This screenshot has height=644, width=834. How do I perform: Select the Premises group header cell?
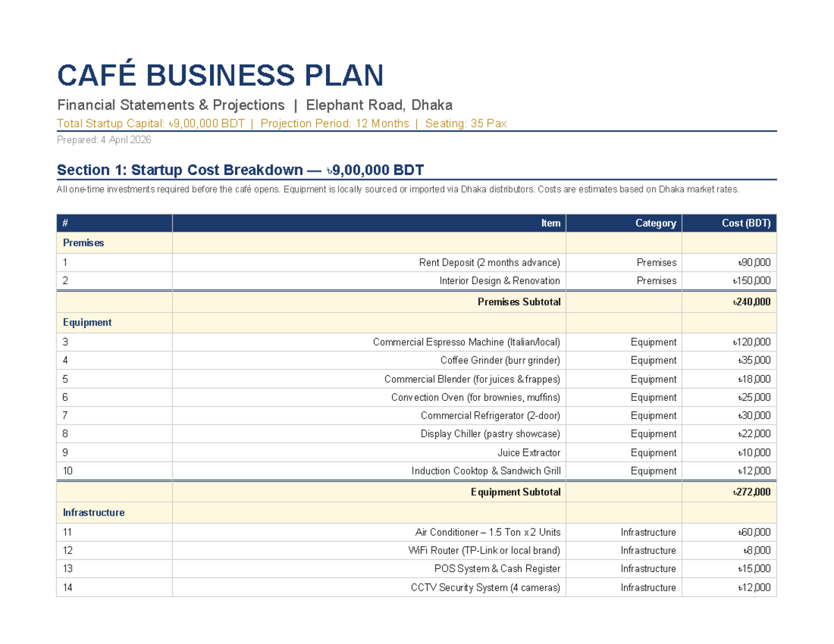[x=114, y=243]
